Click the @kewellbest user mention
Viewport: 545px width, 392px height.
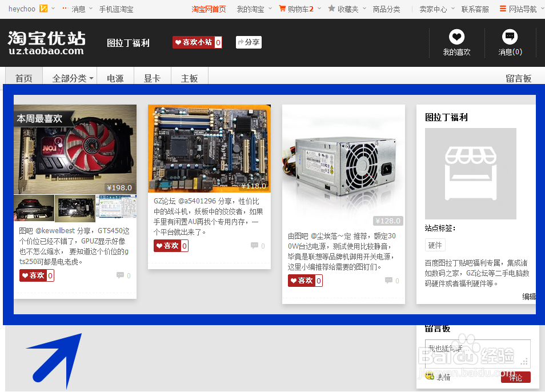55,231
